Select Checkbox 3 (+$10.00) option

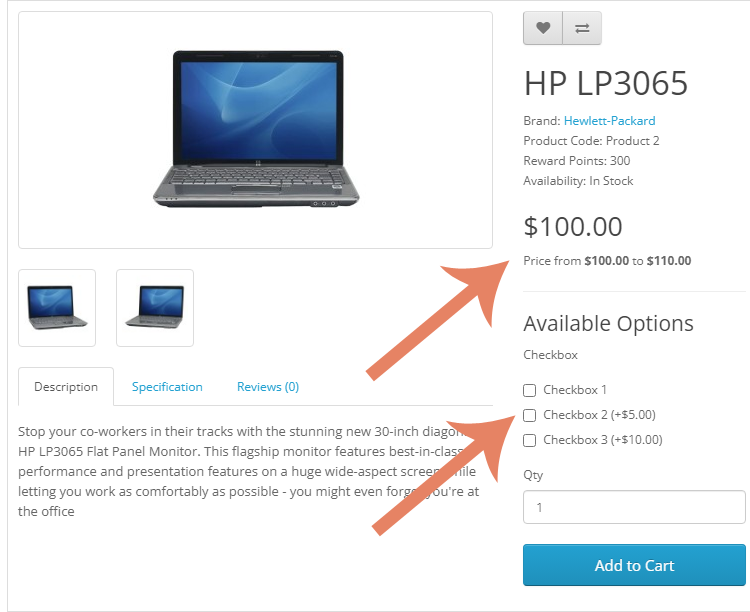point(529,440)
